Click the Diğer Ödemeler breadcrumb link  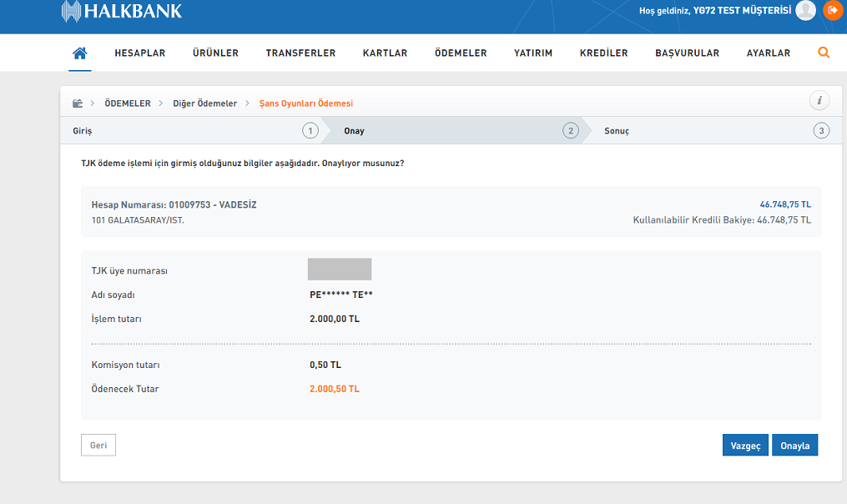(204, 103)
